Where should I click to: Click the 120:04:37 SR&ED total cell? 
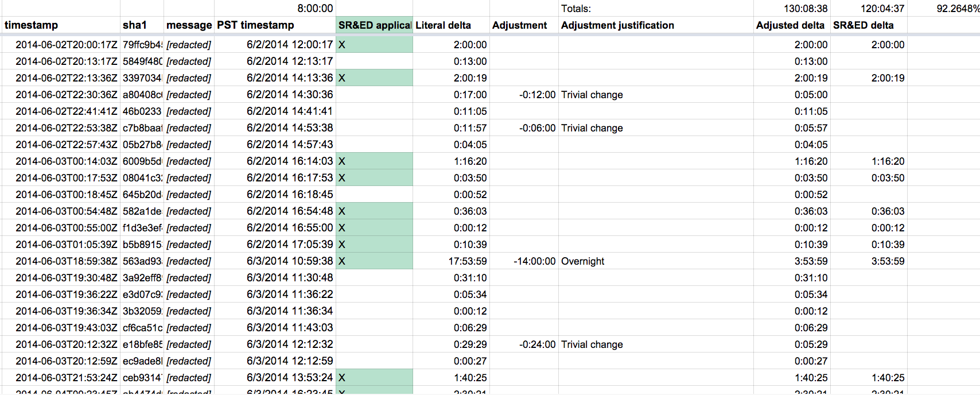click(x=869, y=9)
